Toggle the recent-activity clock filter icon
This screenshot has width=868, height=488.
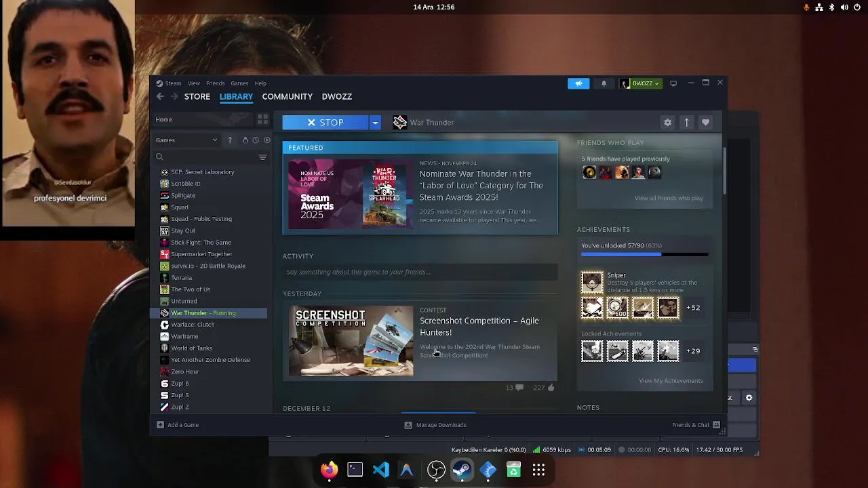(x=255, y=140)
